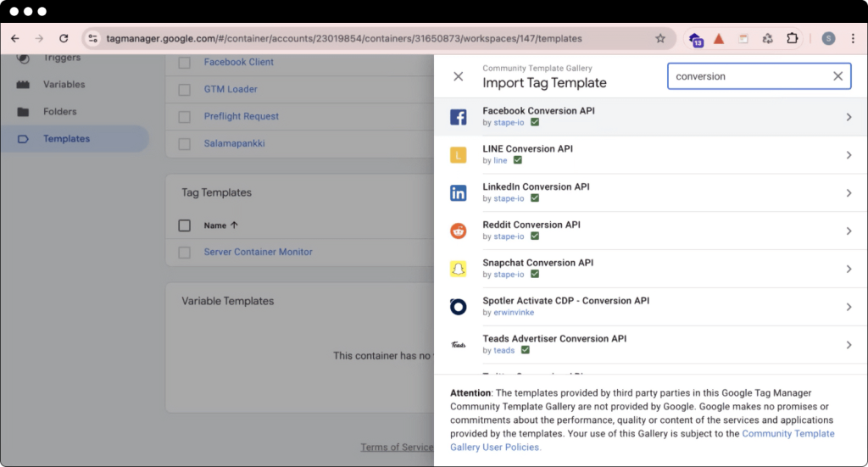The image size is (868, 467).
Task: Toggle the GTM Loader checkbox
Action: pos(185,89)
